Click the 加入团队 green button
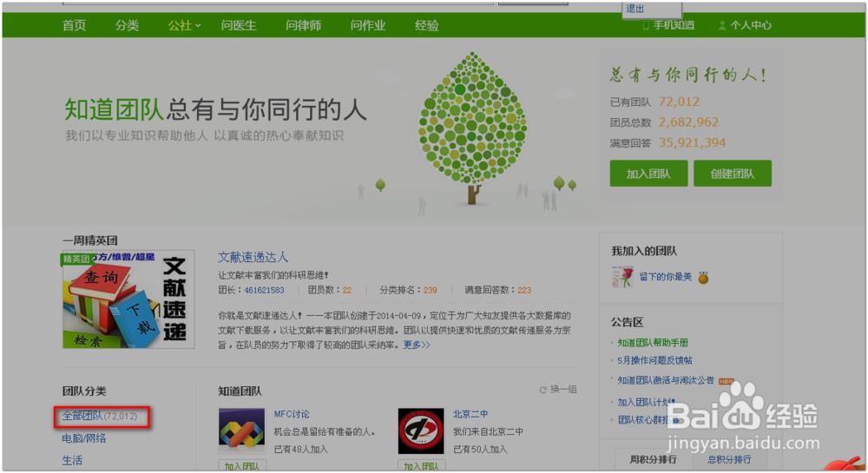Screen dimensions: 868x473 pos(648,174)
